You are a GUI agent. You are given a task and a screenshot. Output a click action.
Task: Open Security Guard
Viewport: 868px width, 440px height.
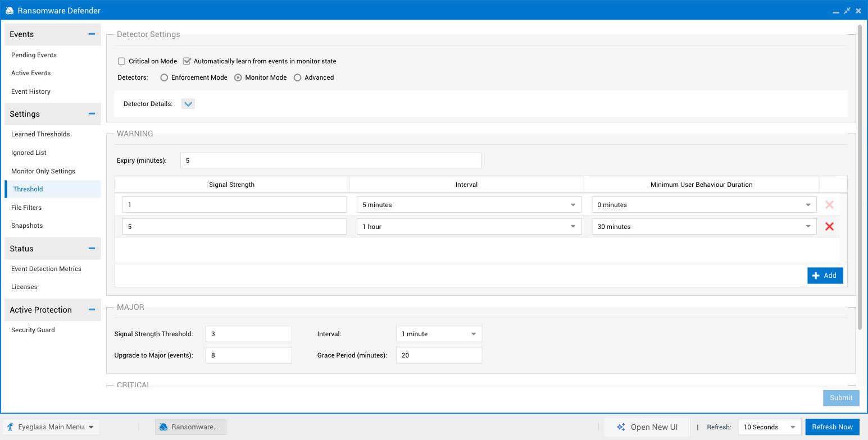pos(33,330)
